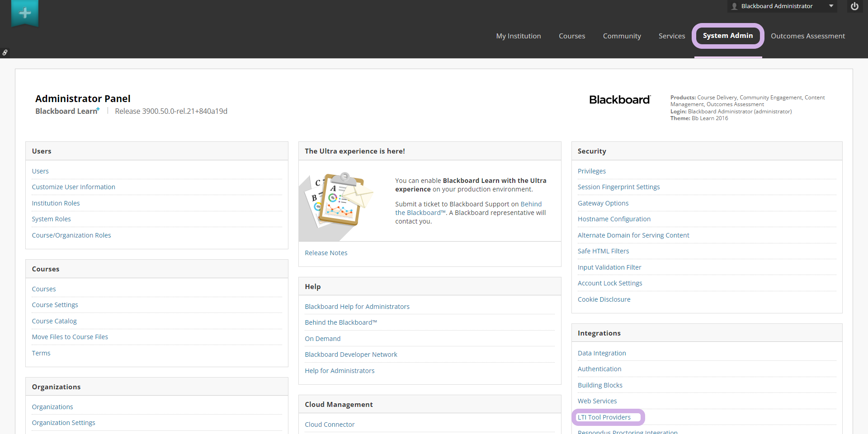Open Building Blocks
868x434 pixels.
(600, 385)
